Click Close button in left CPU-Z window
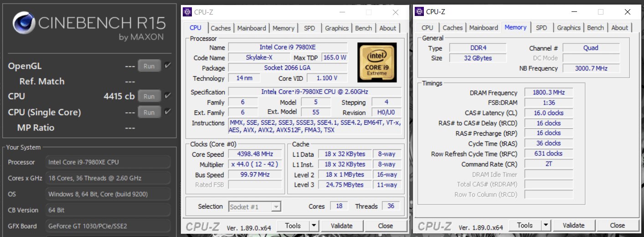The height and width of the screenshot is (237, 644). pos(386,226)
